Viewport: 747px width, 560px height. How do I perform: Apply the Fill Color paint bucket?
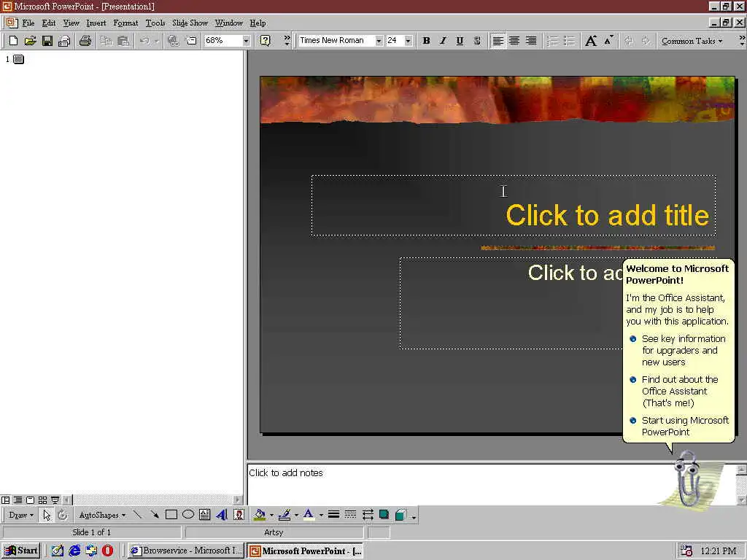coord(260,515)
